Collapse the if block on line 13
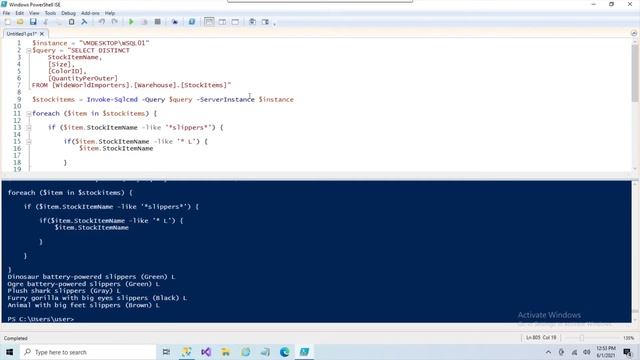 coord(29,128)
